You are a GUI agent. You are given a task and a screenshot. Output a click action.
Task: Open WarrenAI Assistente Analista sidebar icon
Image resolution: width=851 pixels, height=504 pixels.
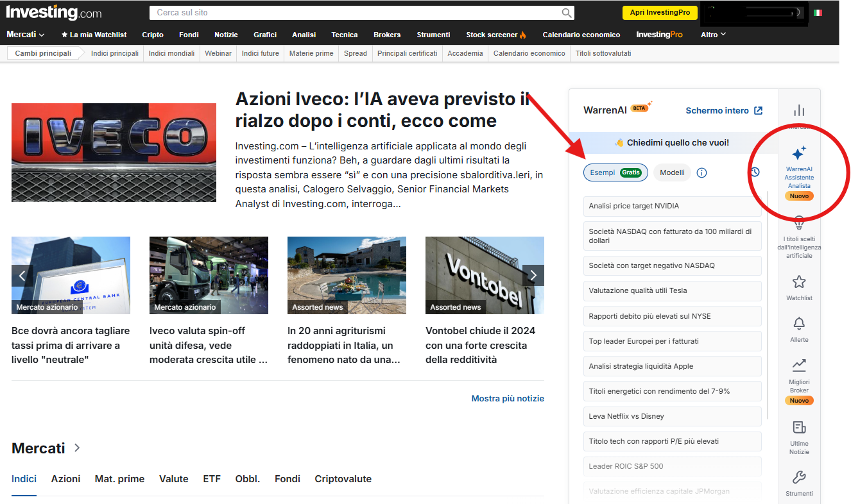pos(799,154)
